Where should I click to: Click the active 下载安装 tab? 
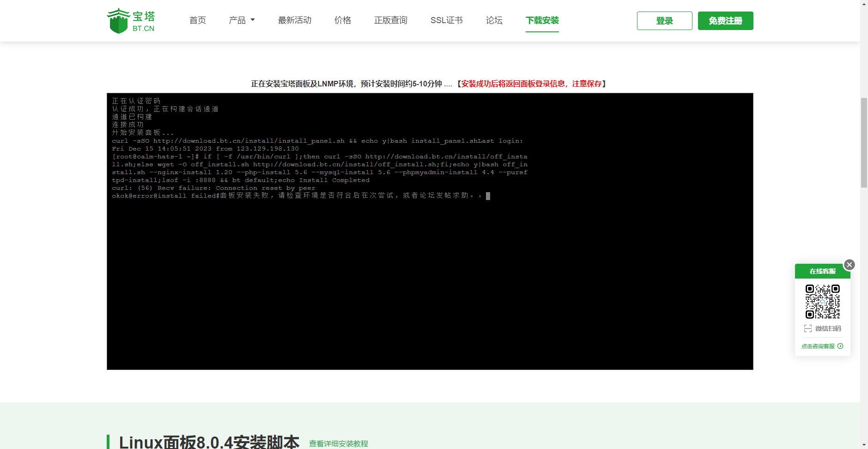542,21
